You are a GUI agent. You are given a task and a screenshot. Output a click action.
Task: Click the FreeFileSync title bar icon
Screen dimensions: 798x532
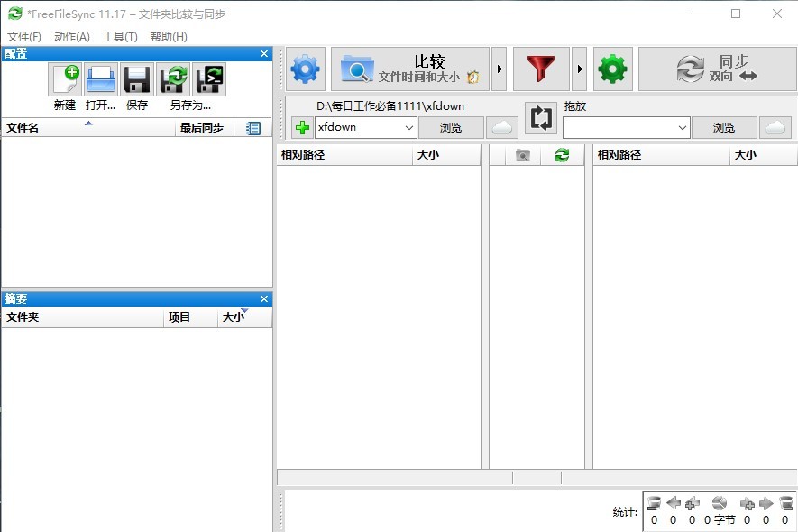coord(15,14)
